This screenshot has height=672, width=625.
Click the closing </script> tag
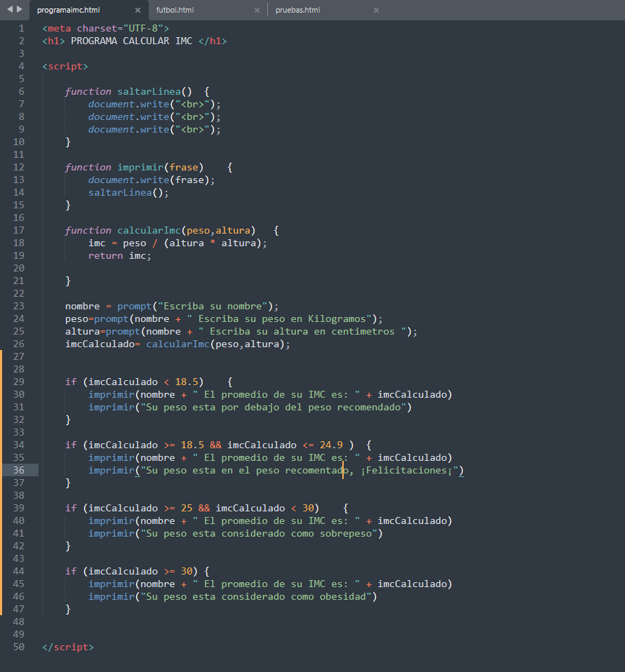pyautogui.click(x=68, y=647)
